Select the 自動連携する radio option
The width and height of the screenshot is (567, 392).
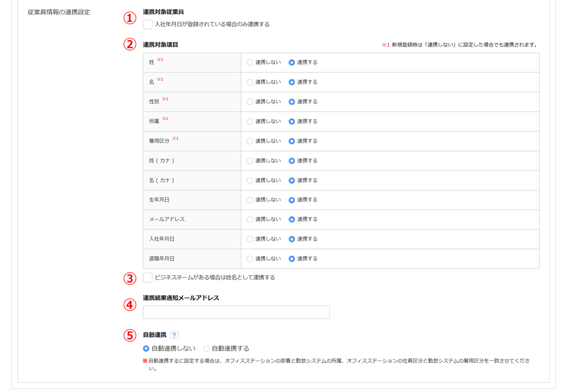coord(206,349)
